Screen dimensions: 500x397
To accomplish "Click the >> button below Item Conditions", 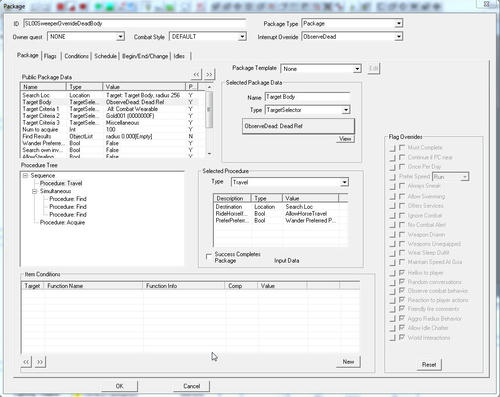I will 40,362.
